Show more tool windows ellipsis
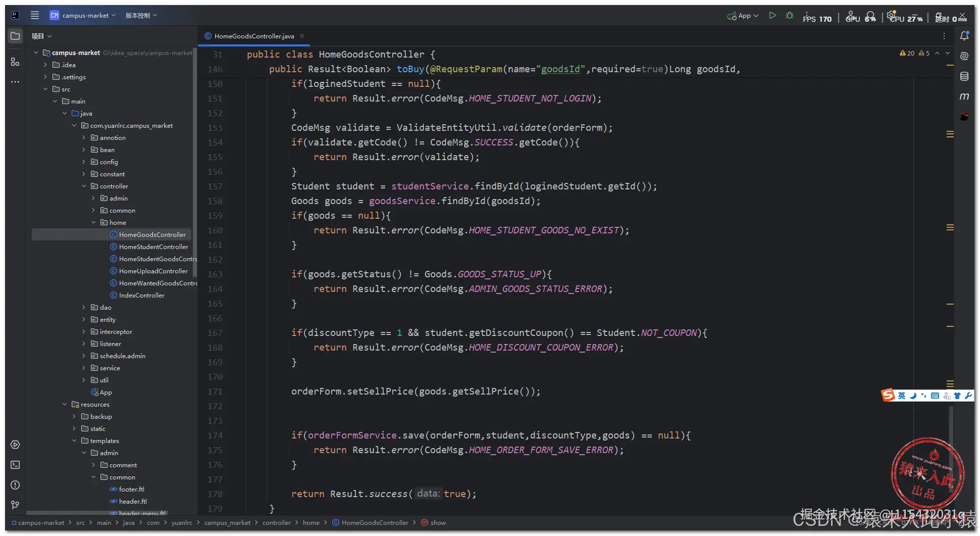Screen dimensions: 980x536 click(15, 81)
